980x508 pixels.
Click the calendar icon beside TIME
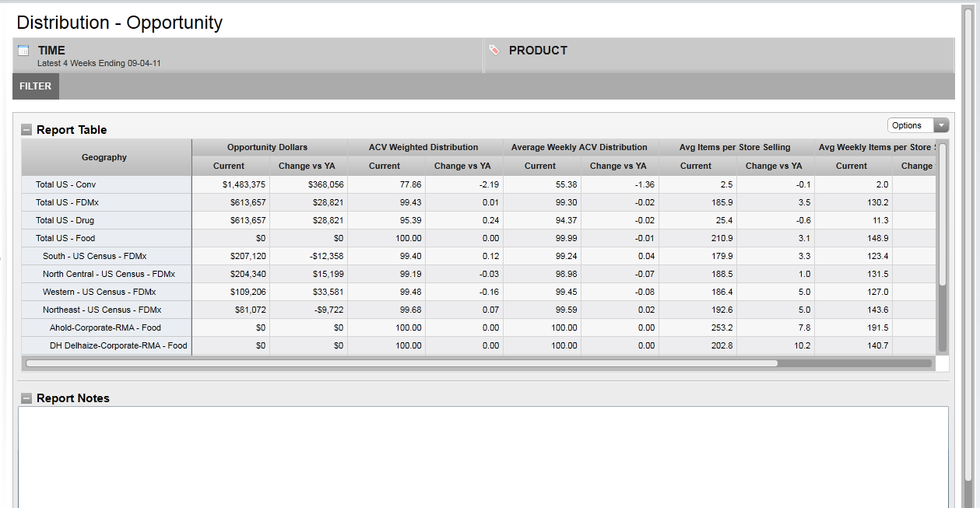pos(23,51)
